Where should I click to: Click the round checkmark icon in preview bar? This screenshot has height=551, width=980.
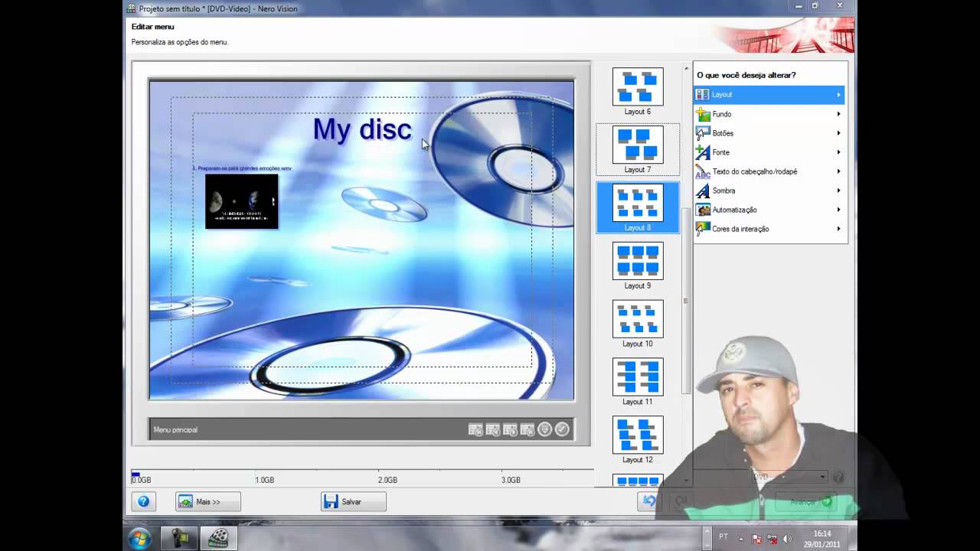pos(563,429)
